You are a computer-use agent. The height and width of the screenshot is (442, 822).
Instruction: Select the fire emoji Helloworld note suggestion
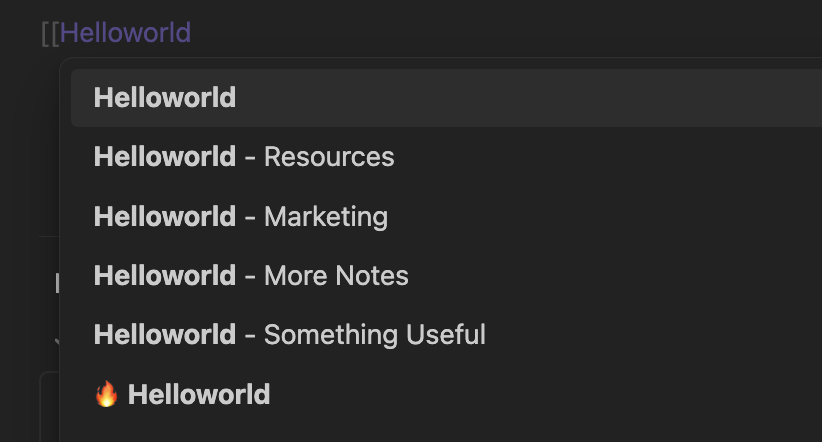[446, 394]
